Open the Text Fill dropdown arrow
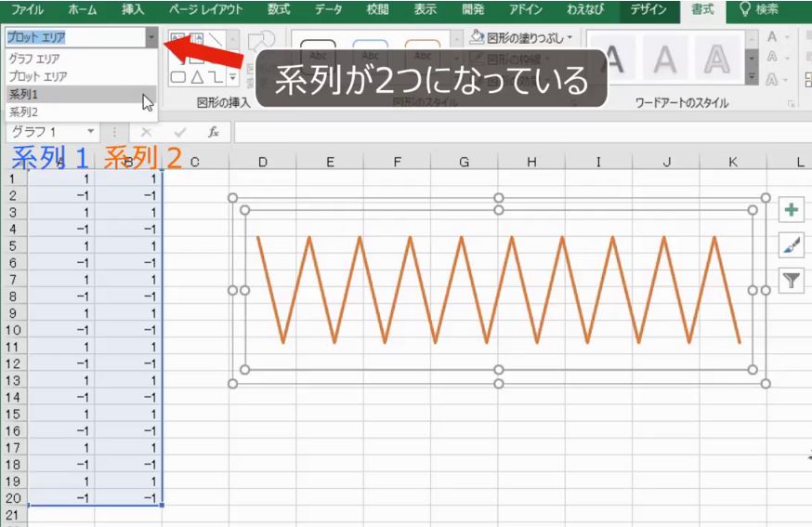 (787, 37)
